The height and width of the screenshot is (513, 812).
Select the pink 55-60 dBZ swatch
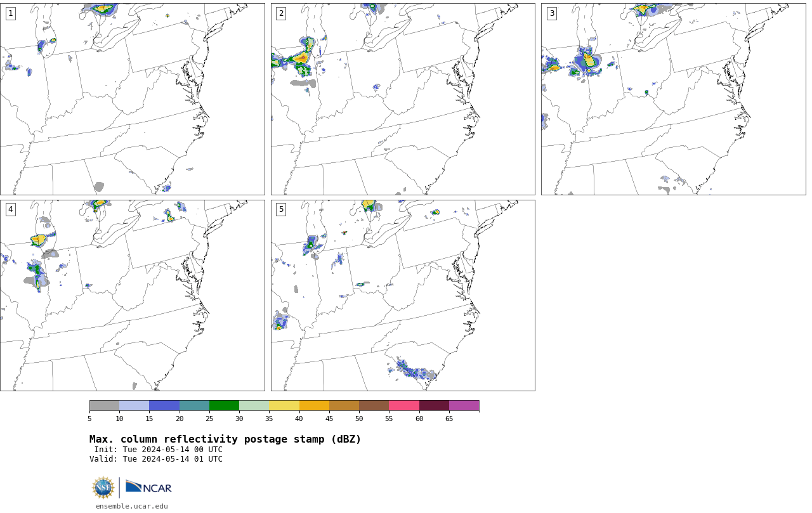(404, 406)
